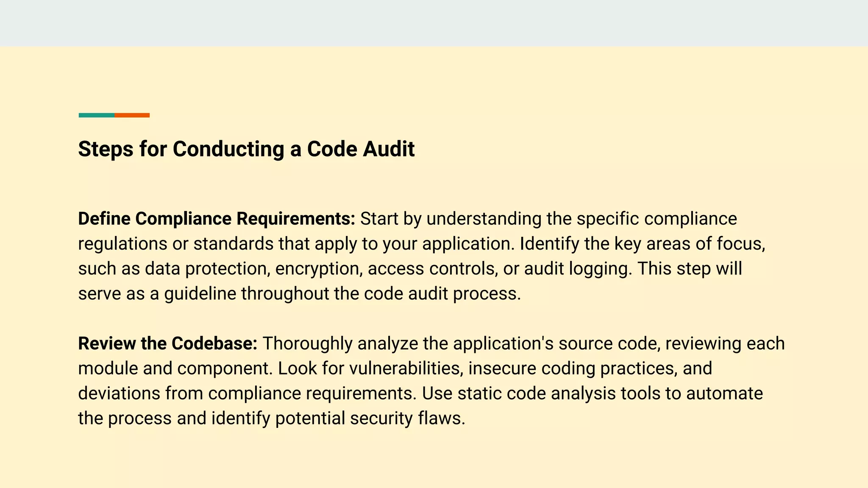Viewport: 868px width, 488px height.
Task: Click the word 'encryption,' in the first paragraph
Action: click(319, 269)
